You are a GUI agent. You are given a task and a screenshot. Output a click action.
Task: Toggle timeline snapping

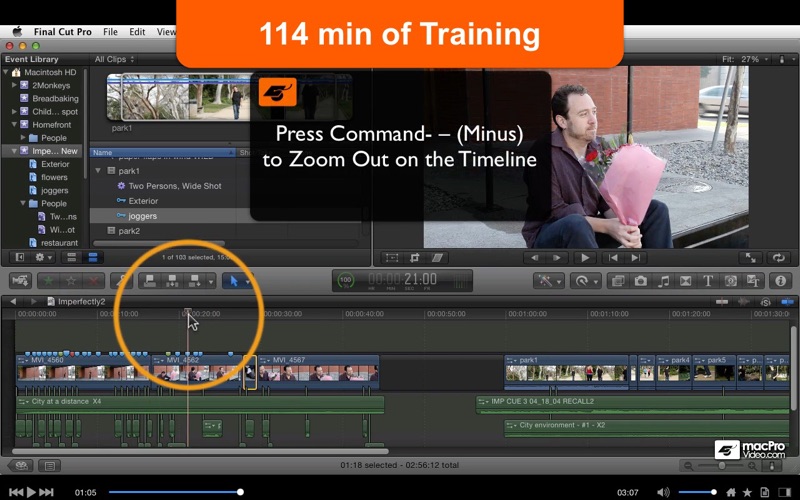click(787, 302)
